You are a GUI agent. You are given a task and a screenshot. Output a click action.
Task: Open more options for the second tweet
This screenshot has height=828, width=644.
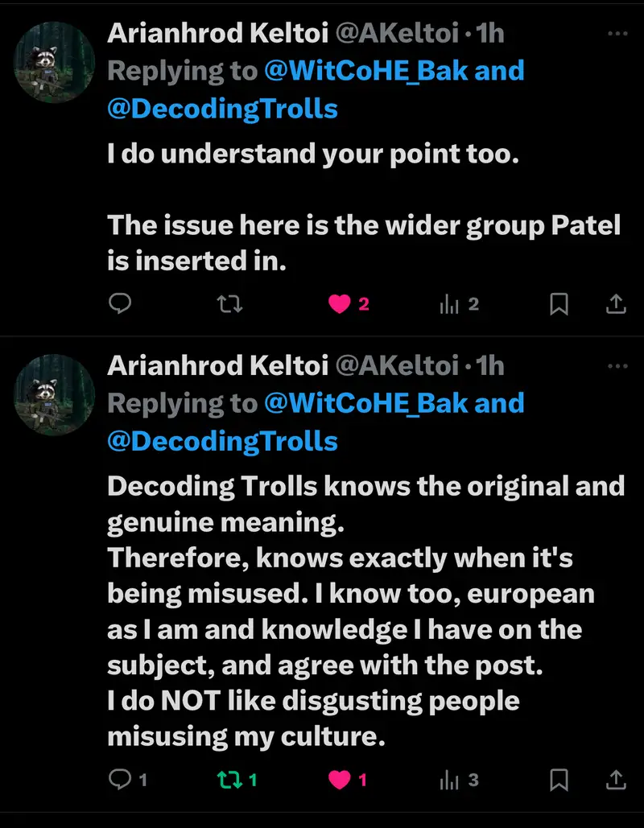tap(617, 365)
